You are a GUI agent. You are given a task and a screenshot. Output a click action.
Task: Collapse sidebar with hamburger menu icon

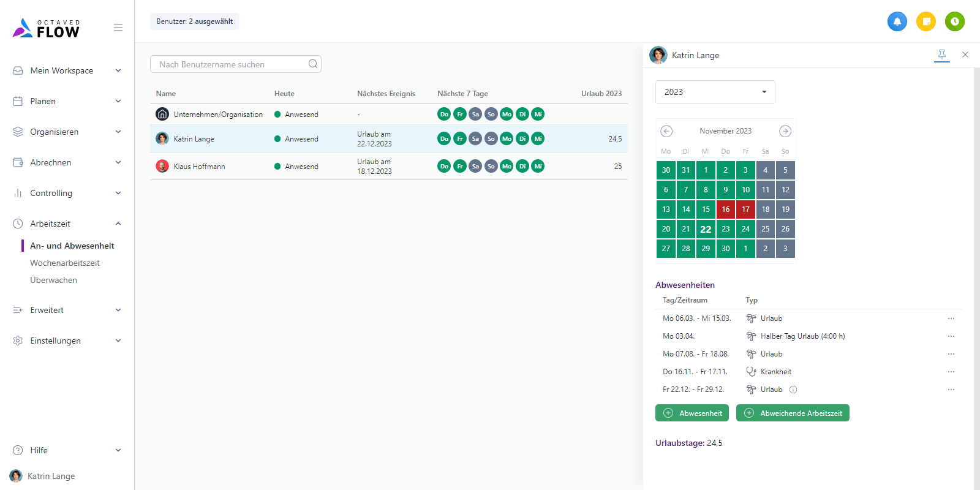[118, 28]
